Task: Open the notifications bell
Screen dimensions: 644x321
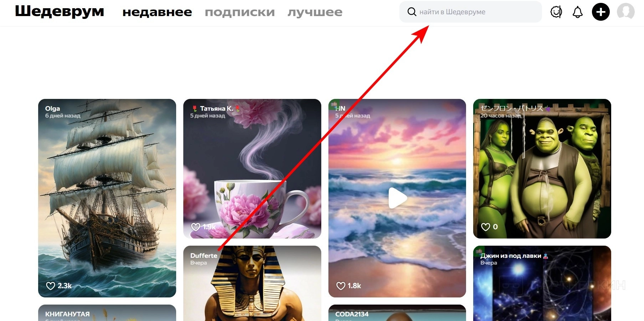Action: pyautogui.click(x=578, y=12)
